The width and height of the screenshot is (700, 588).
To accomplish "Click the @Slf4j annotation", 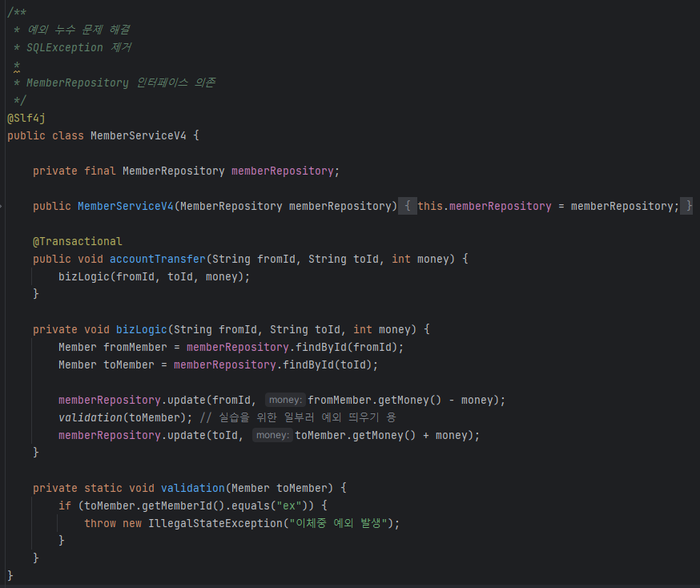I will [x=26, y=118].
